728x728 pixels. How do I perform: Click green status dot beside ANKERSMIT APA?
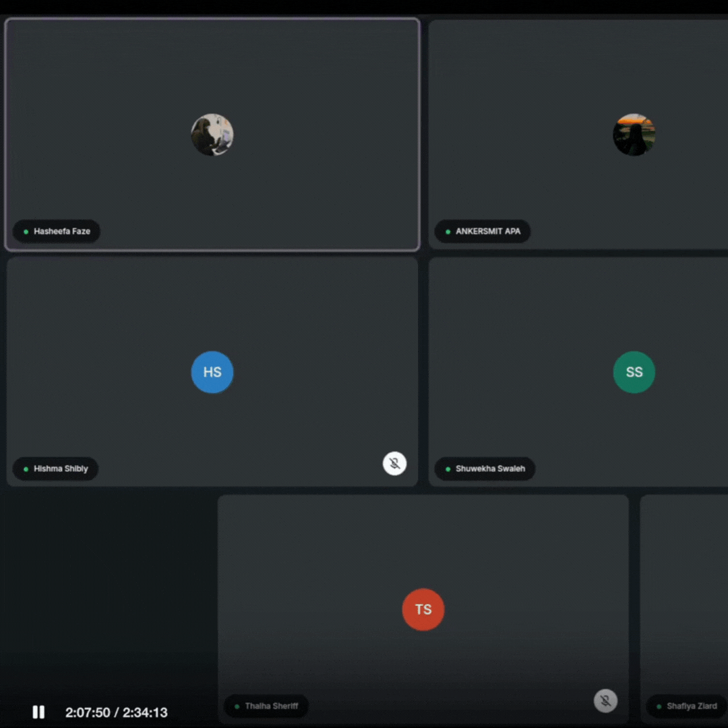coord(448,232)
